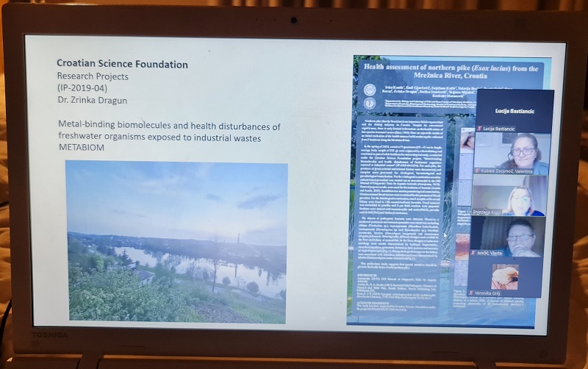Screen dimensions: 588x369
Task: Click the upper round logo on the poster
Action: (x=370, y=90)
